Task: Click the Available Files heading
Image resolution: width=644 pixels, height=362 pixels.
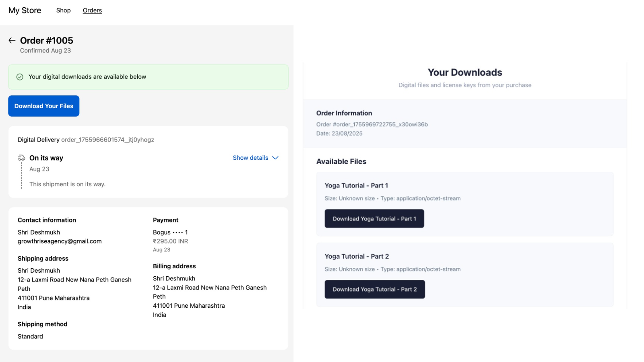Action: [x=341, y=162]
